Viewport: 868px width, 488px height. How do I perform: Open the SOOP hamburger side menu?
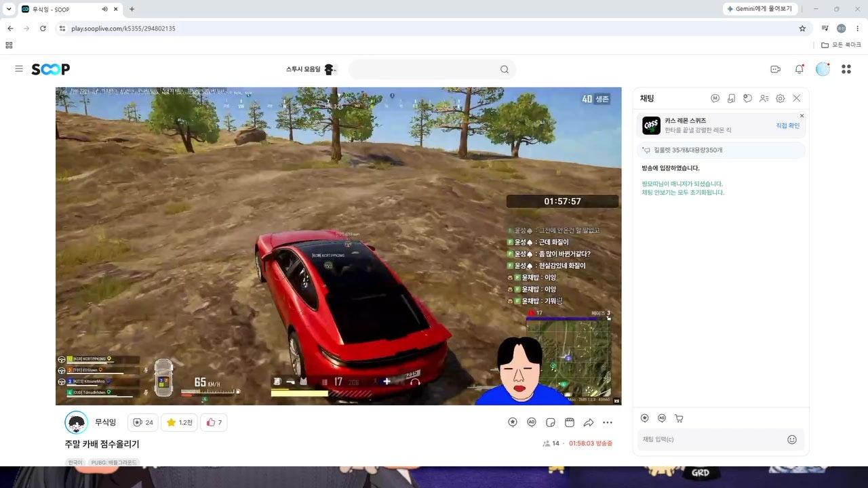[x=19, y=69]
